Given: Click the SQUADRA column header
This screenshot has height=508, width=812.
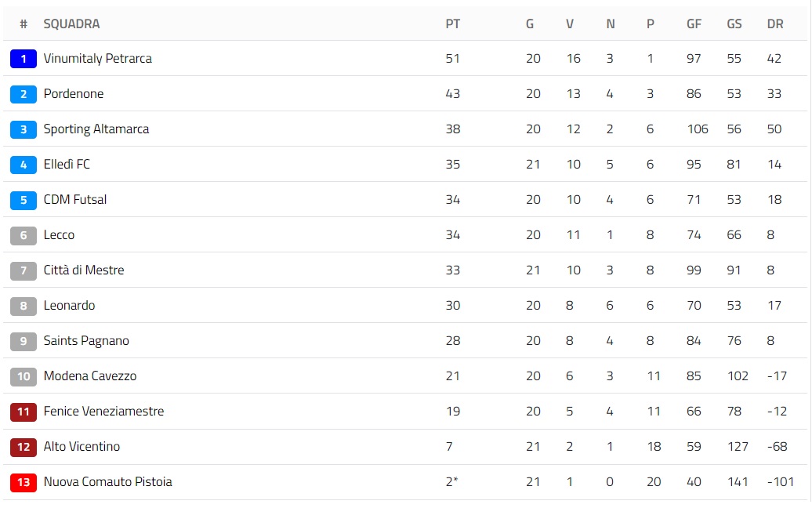Looking at the screenshot, I should tap(71, 24).
